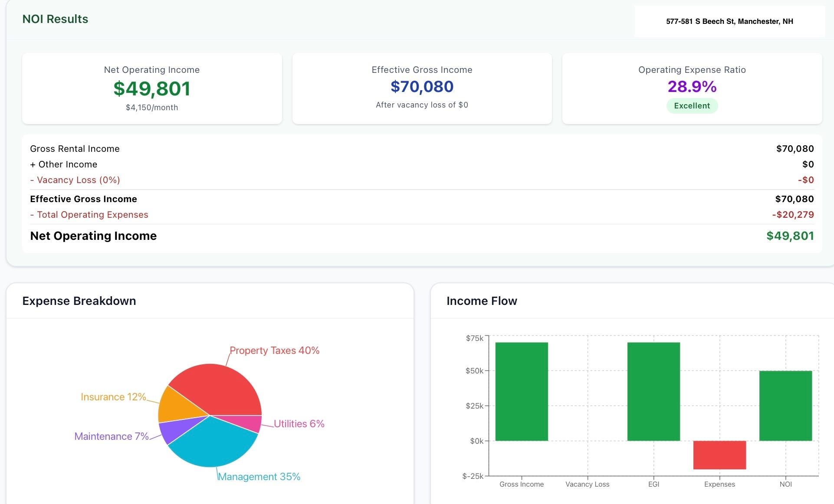Click the Income Flow heading
Viewport: 834px width, 504px height.
coord(482,301)
